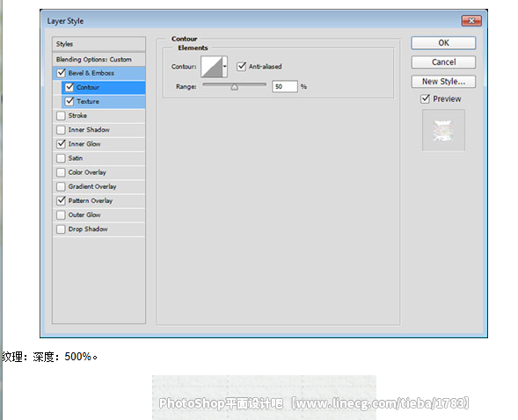Image resolution: width=518 pixels, height=420 pixels.
Task: Click the Cancel button
Action: pyautogui.click(x=443, y=62)
